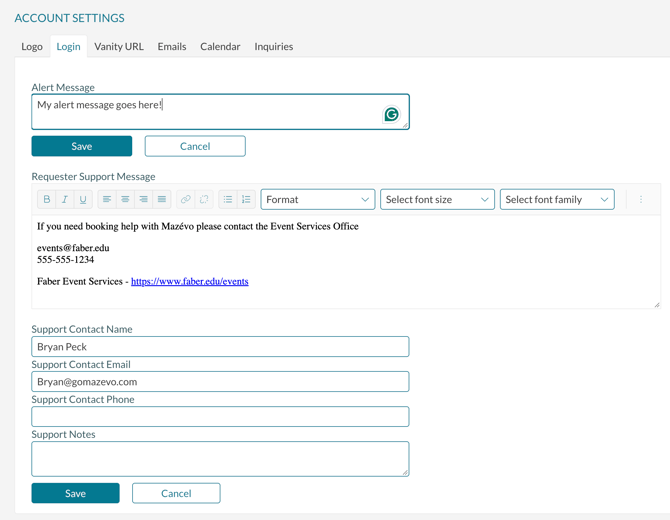Save the alert message
The width and height of the screenshot is (670, 520).
click(x=82, y=146)
